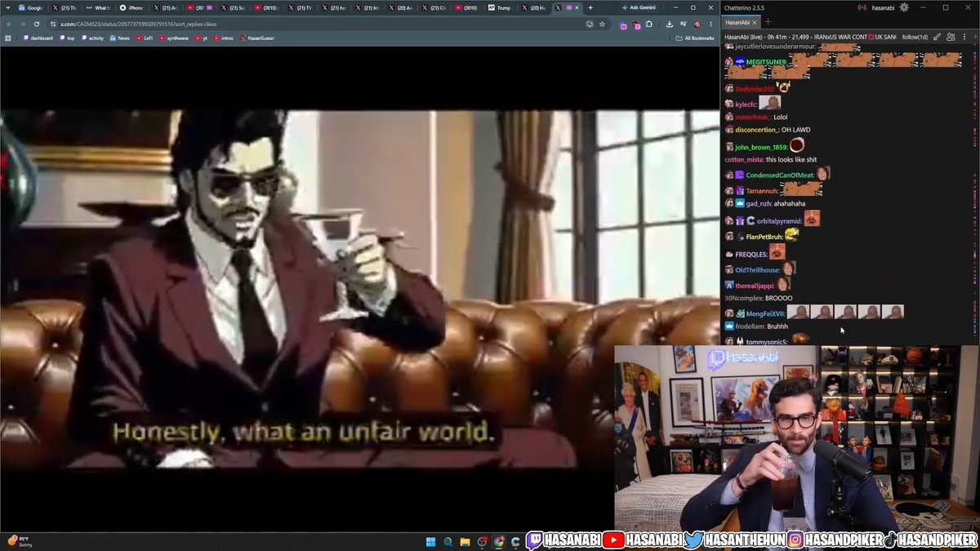Open the LoFi bookmark
The width and height of the screenshot is (980, 551).
[x=145, y=38]
